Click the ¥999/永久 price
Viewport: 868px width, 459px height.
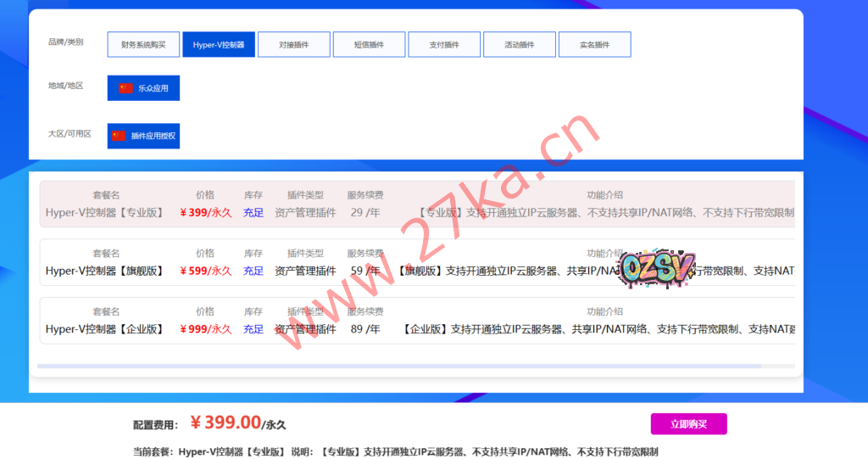[205, 328]
